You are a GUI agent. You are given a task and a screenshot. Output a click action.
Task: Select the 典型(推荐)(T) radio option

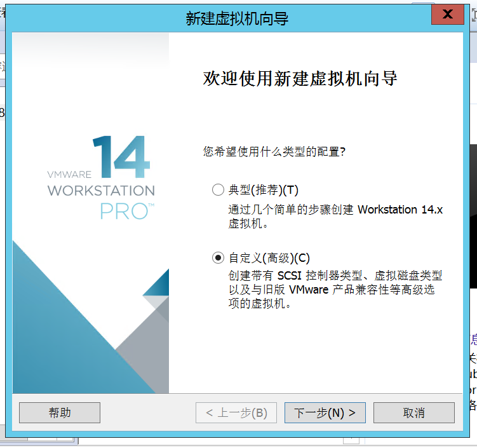point(218,190)
